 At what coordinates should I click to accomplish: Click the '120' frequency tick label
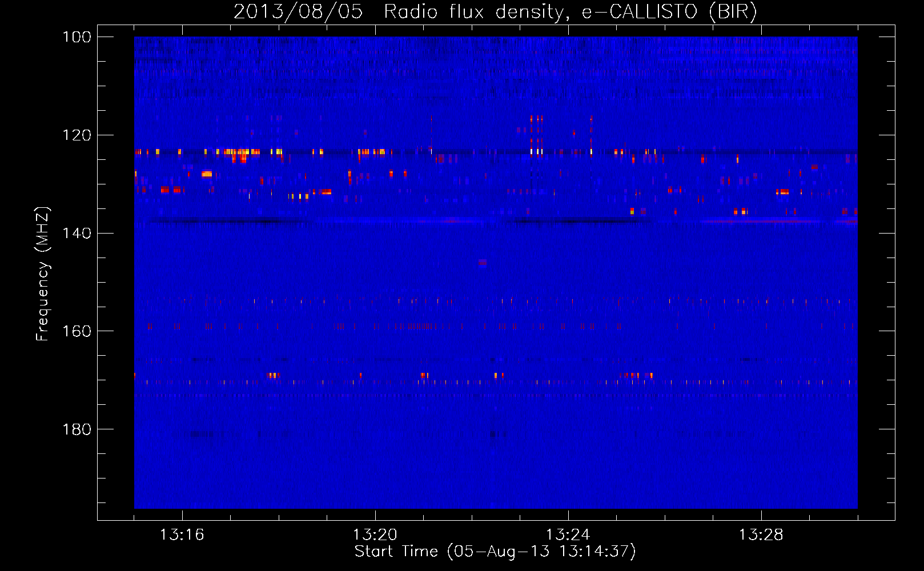(x=77, y=135)
